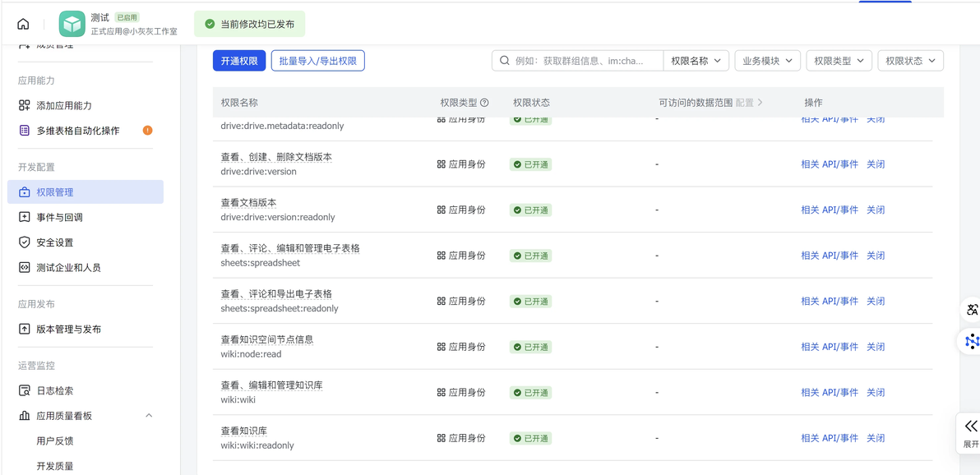Click the orange warning badge on 多维表格自动化操作
The image size is (980, 475).
[147, 131]
